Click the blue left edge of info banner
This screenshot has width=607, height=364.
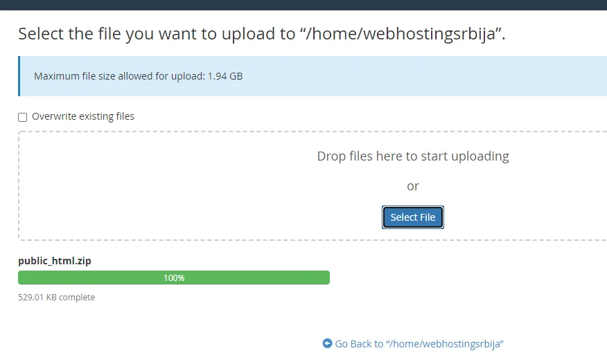coord(19,76)
